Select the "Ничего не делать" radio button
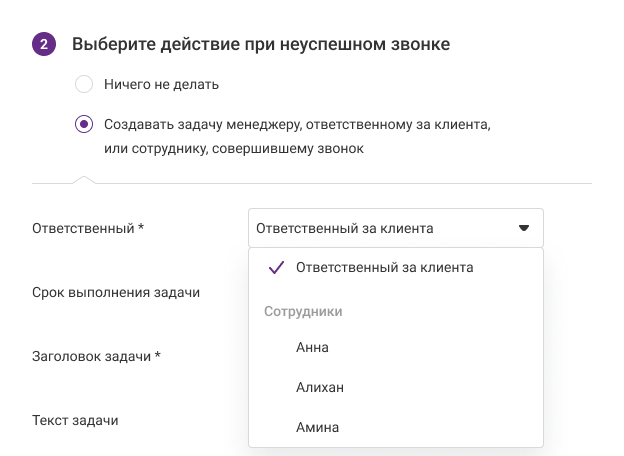This screenshot has height=456, width=624. point(85,84)
